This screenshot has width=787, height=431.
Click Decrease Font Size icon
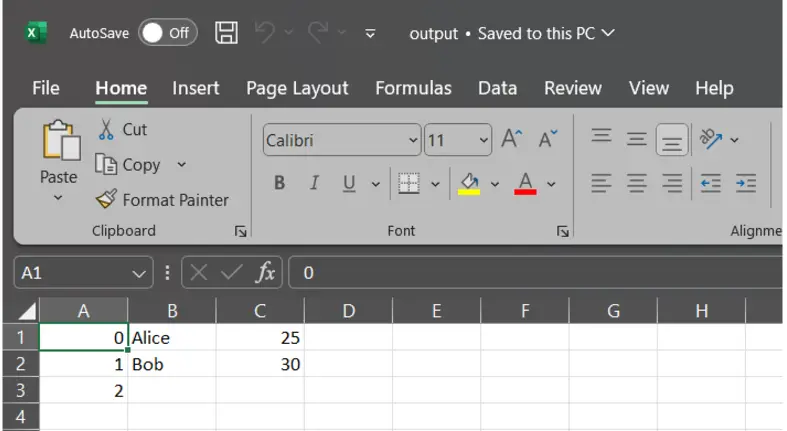[x=548, y=139]
